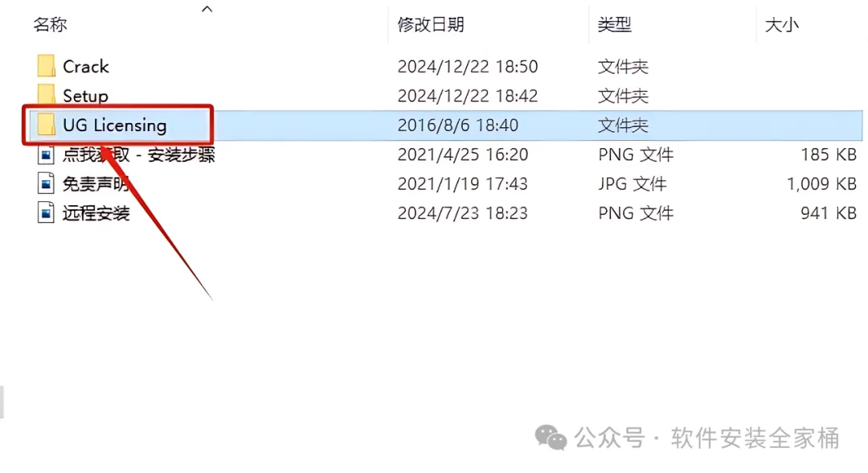Select the 点我获取 - 安装步骤 PNG file icon
Viewport: 868px width, 473px height.
tap(46, 154)
